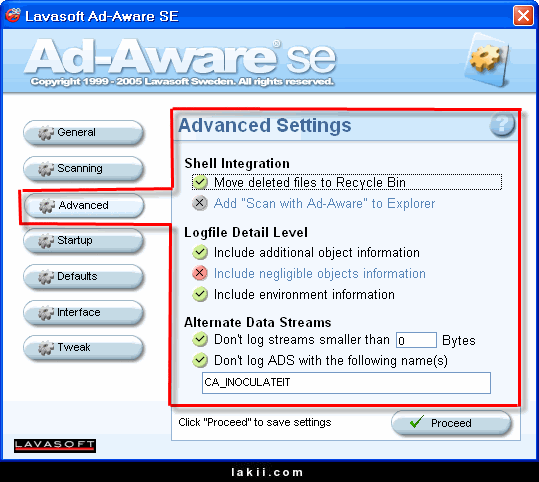The image size is (539, 482).
Task: Click the Ad-Aware icon in the title bar
Action: coord(13,15)
